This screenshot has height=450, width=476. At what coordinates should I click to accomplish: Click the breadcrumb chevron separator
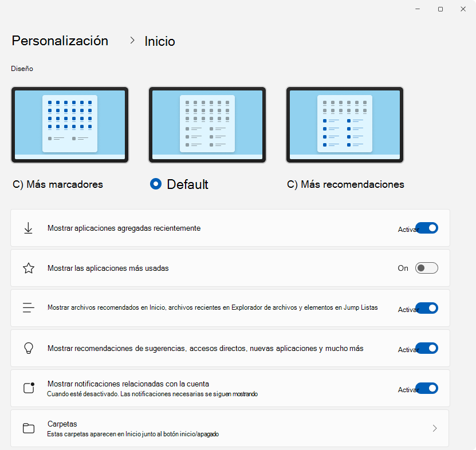coord(132,40)
